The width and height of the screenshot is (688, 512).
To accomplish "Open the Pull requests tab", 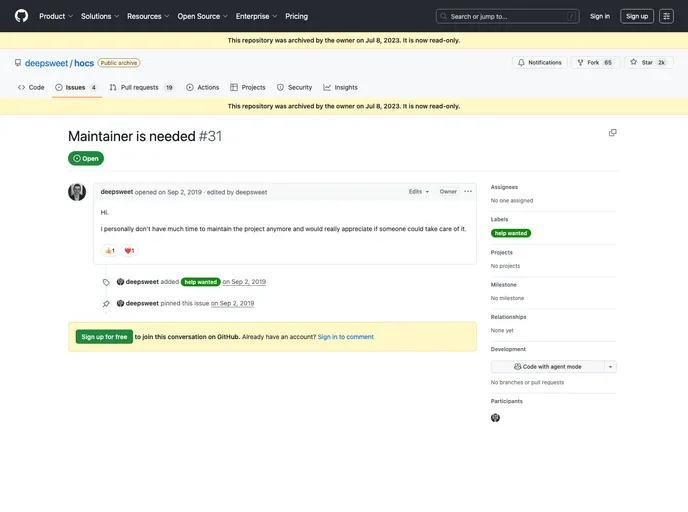I will 141,87.
